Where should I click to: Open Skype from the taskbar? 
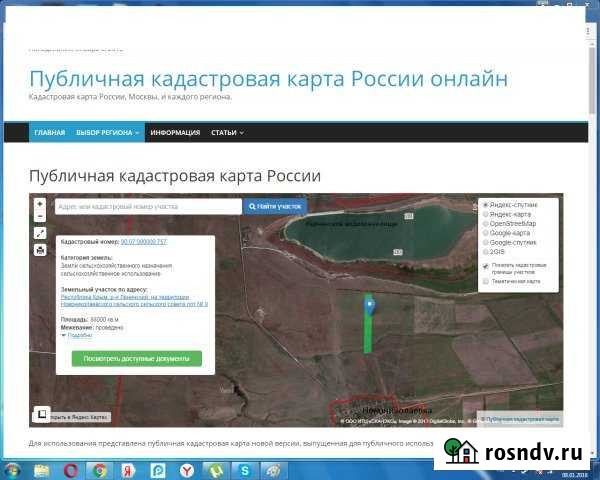tap(244, 469)
